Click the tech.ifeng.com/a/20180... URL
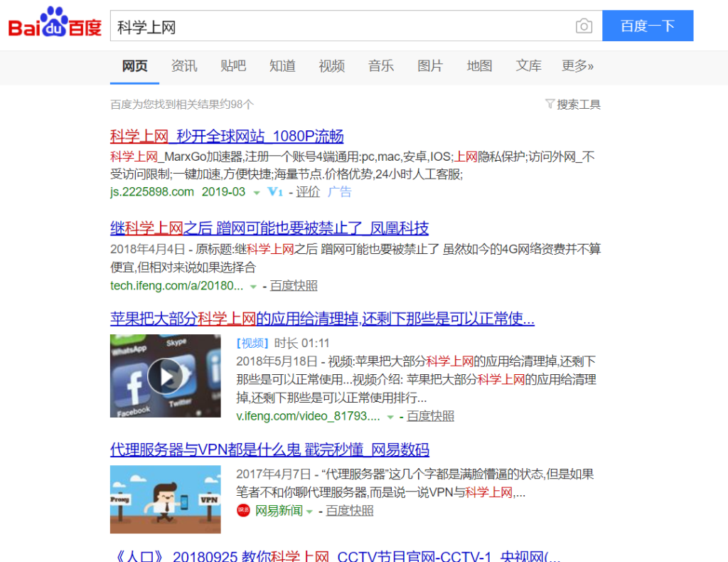Screen dimensions: 728x562 pos(176,286)
